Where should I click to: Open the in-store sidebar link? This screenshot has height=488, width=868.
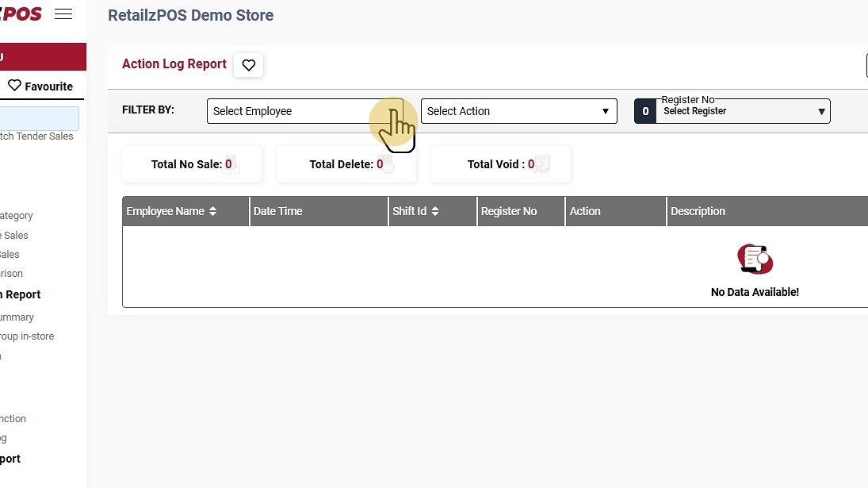pyautogui.click(x=27, y=336)
